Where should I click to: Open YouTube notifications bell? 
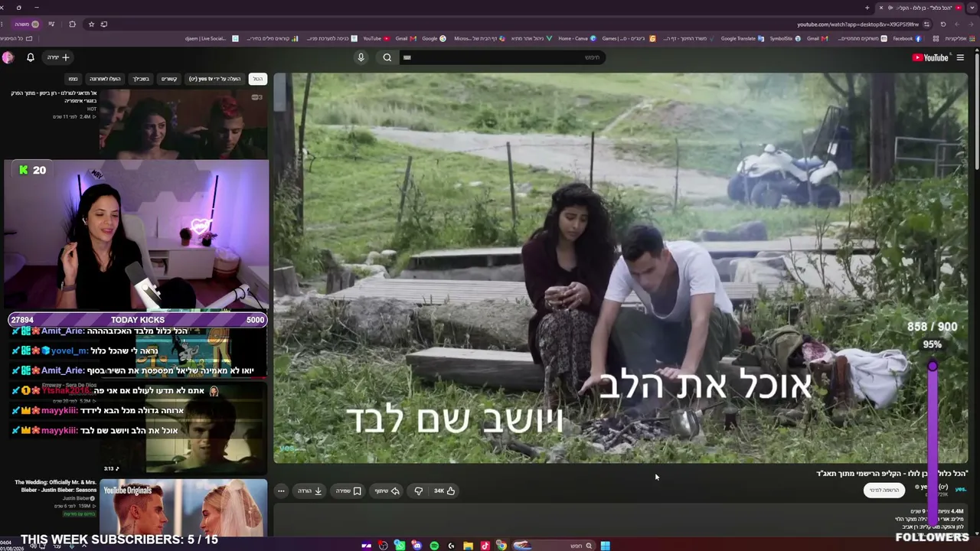pos(31,57)
